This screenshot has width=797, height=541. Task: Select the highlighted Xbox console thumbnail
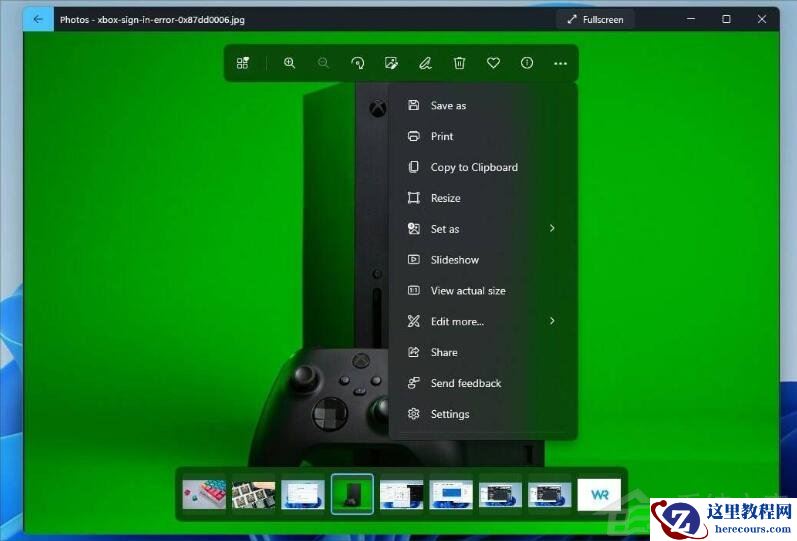352,494
